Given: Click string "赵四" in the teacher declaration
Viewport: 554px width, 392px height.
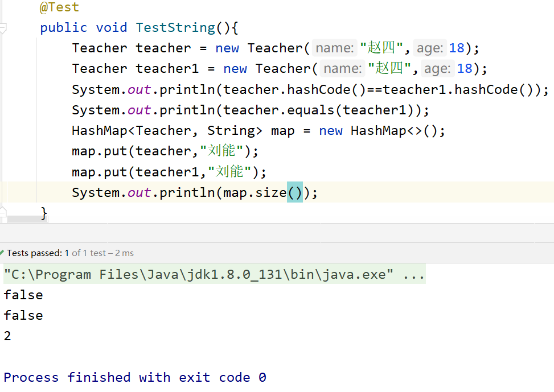Looking at the screenshot, I should pos(381,48).
